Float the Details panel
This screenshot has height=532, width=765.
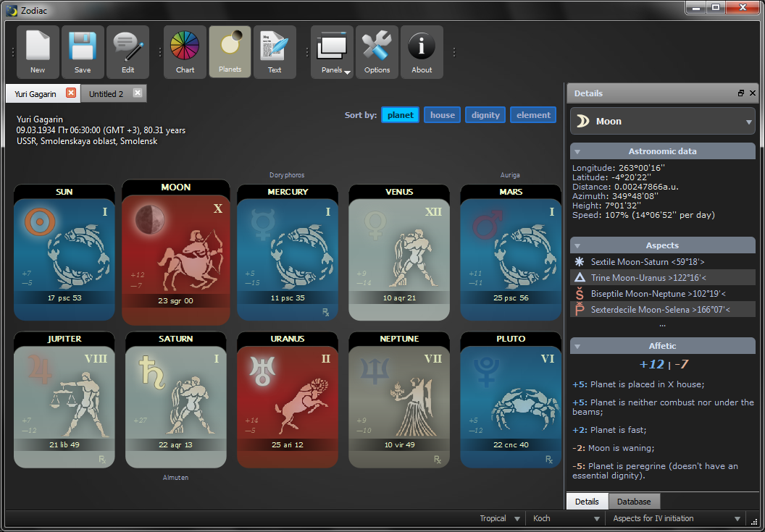741,93
